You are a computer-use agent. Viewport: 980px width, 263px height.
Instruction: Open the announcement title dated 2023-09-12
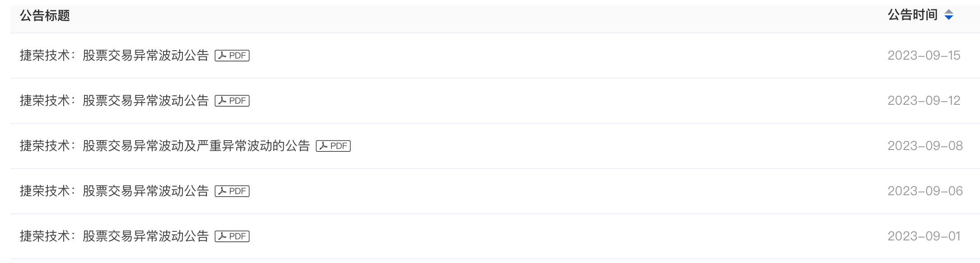tap(114, 101)
